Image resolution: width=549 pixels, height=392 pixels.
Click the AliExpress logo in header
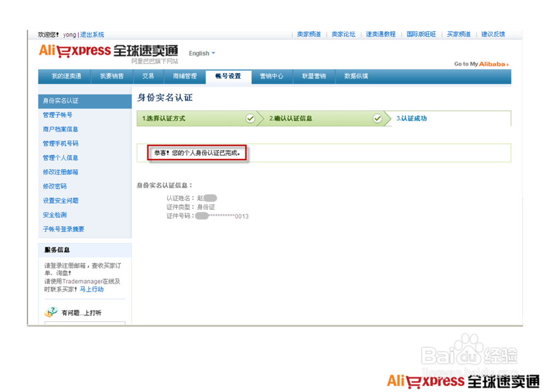[109, 51]
